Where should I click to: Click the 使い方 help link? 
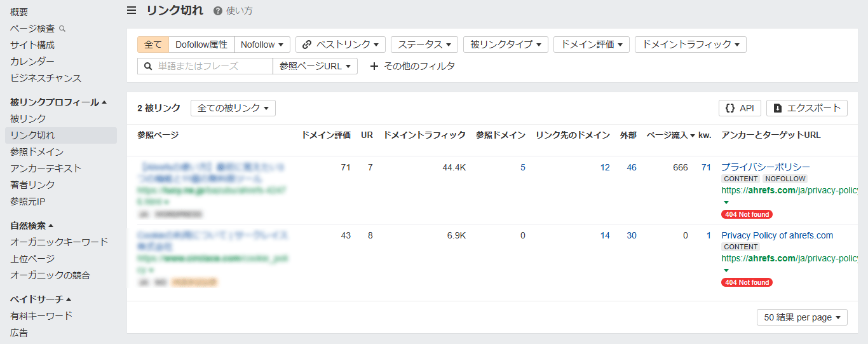[x=239, y=11]
